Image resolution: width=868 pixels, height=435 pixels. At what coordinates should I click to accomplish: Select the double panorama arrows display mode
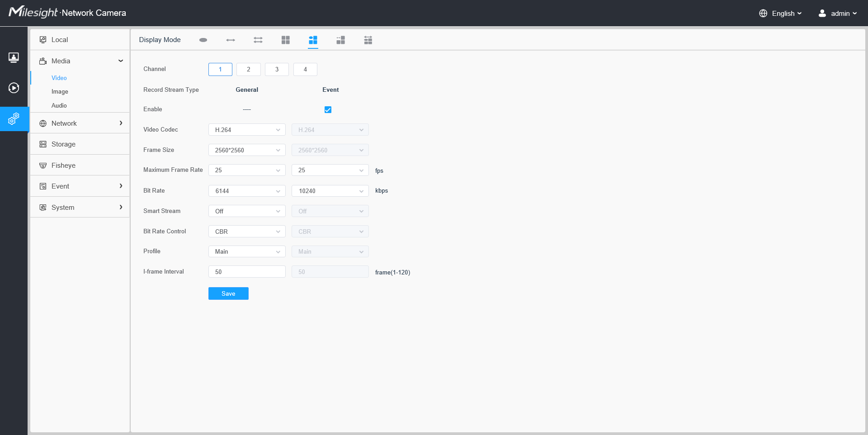point(258,40)
